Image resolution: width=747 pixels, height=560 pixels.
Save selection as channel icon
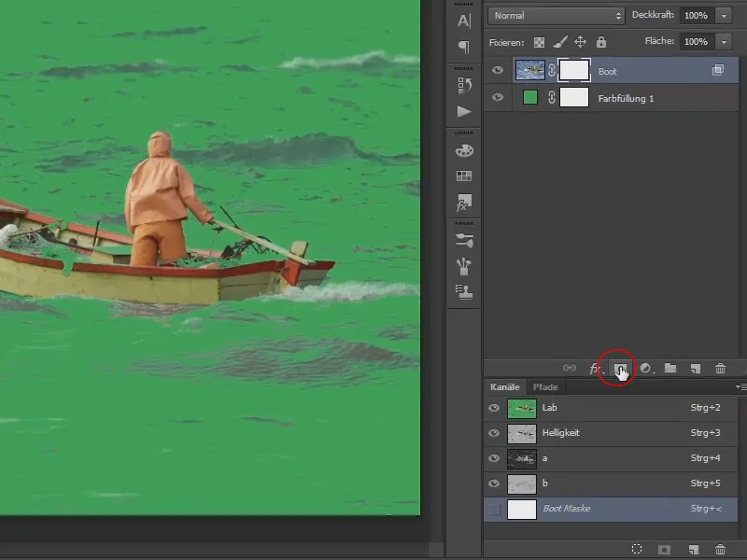point(664,550)
